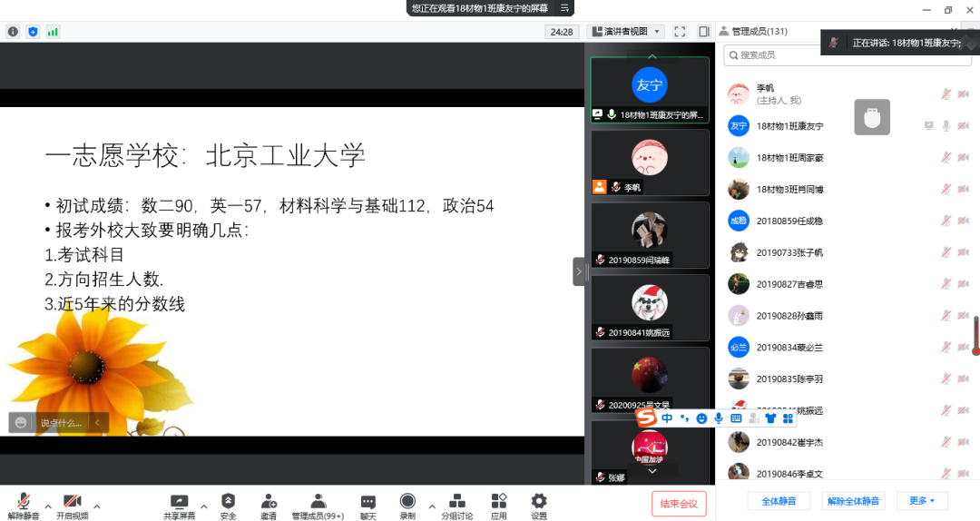Image resolution: width=980 pixels, height=521 pixels.
Task: Unmute microphone via 解除静音 button
Action: coord(23,502)
